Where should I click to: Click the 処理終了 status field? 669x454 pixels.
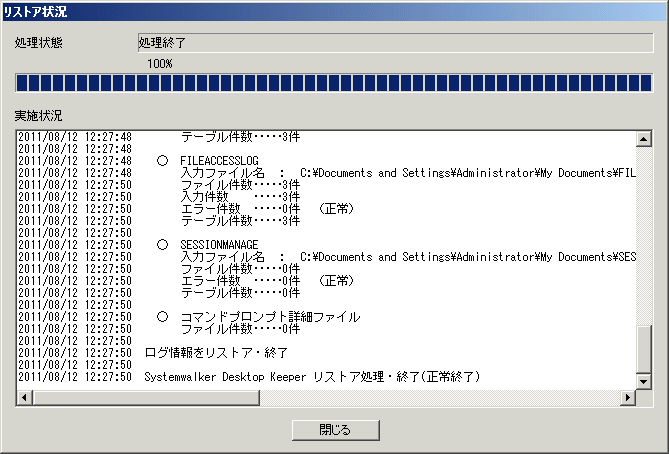click(x=396, y=43)
